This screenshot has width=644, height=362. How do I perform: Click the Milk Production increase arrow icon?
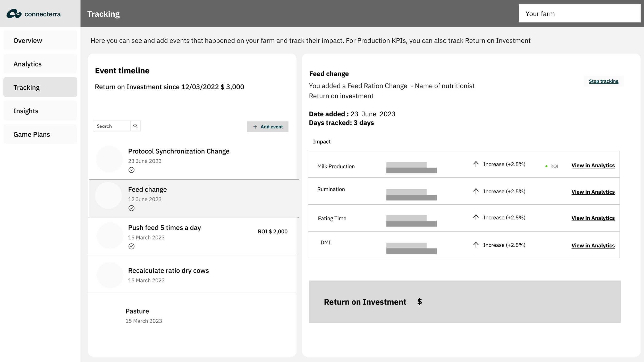point(476,164)
